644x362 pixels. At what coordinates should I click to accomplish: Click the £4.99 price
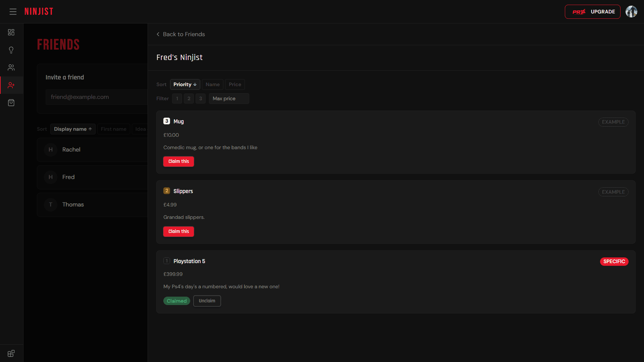click(170, 205)
